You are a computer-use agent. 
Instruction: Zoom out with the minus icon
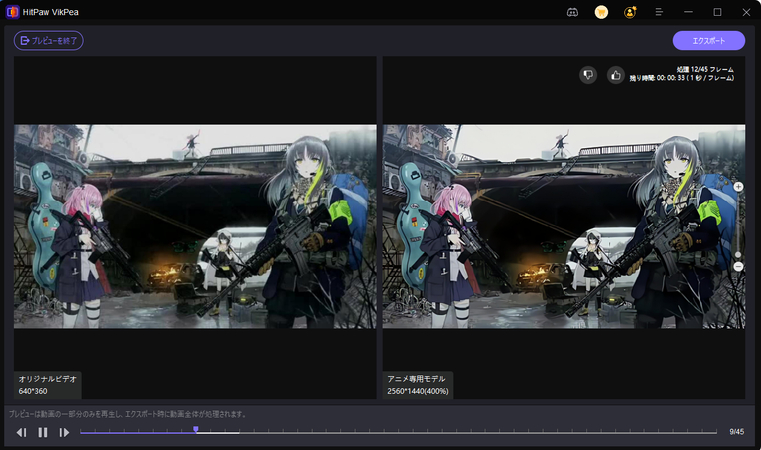click(x=738, y=267)
